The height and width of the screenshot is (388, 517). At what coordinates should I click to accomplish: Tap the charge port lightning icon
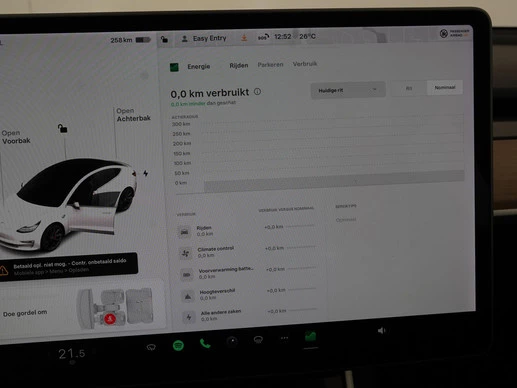coord(146,173)
